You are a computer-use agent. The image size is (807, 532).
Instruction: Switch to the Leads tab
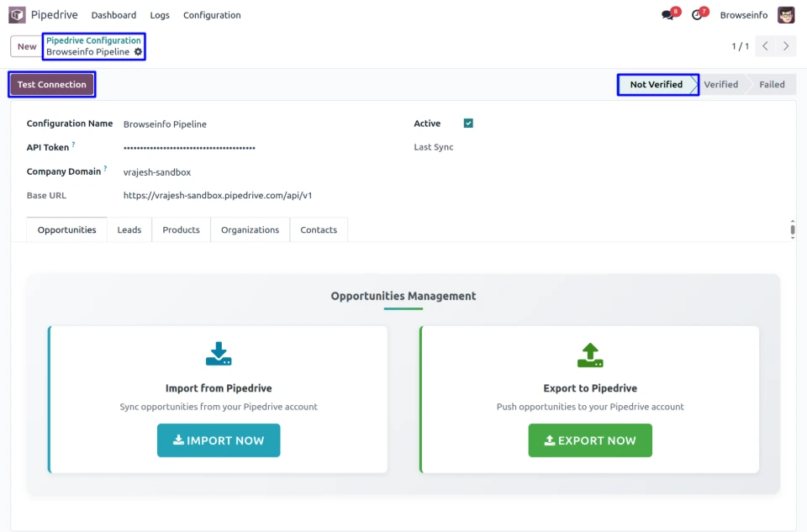(129, 230)
